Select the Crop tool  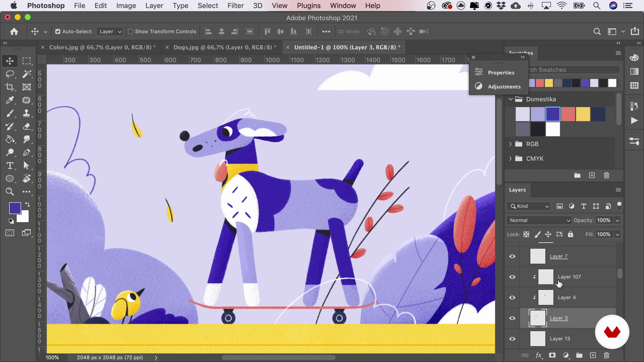10,87
